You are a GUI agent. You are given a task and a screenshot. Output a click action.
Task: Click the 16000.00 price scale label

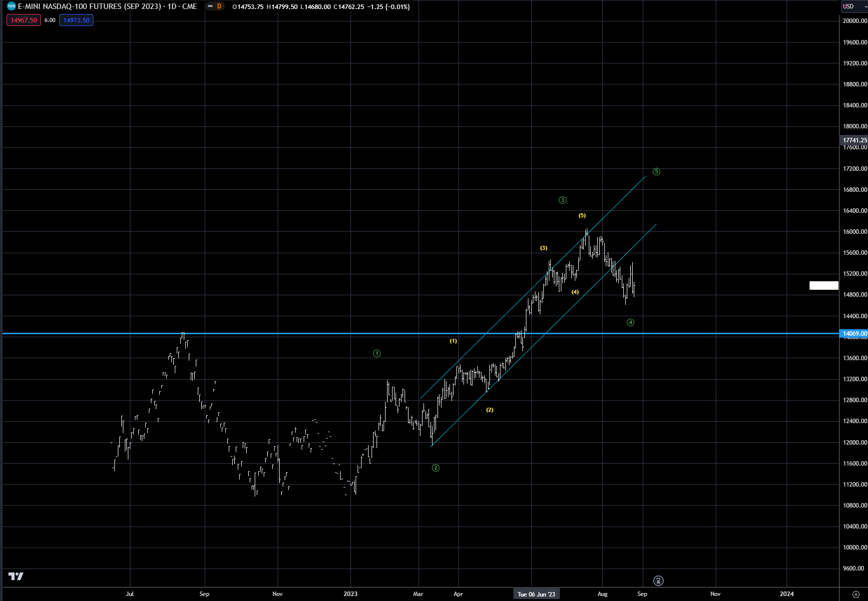pyautogui.click(x=855, y=232)
